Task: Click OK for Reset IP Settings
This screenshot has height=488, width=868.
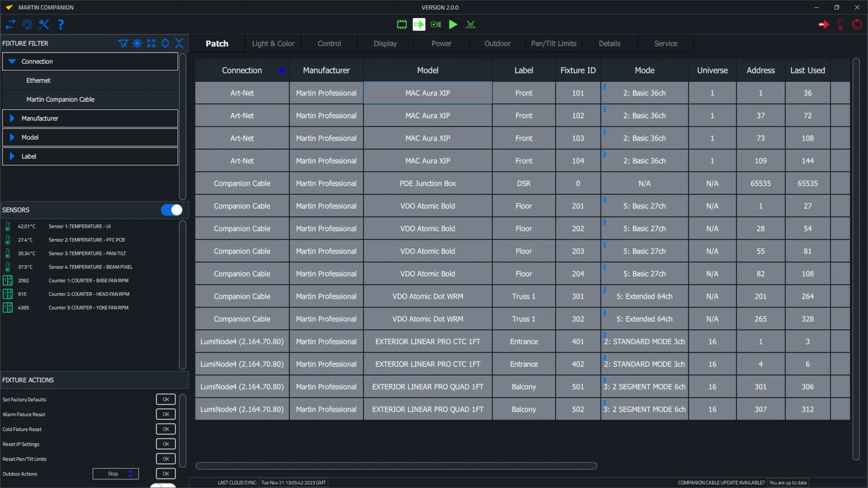Action: [166, 444]
